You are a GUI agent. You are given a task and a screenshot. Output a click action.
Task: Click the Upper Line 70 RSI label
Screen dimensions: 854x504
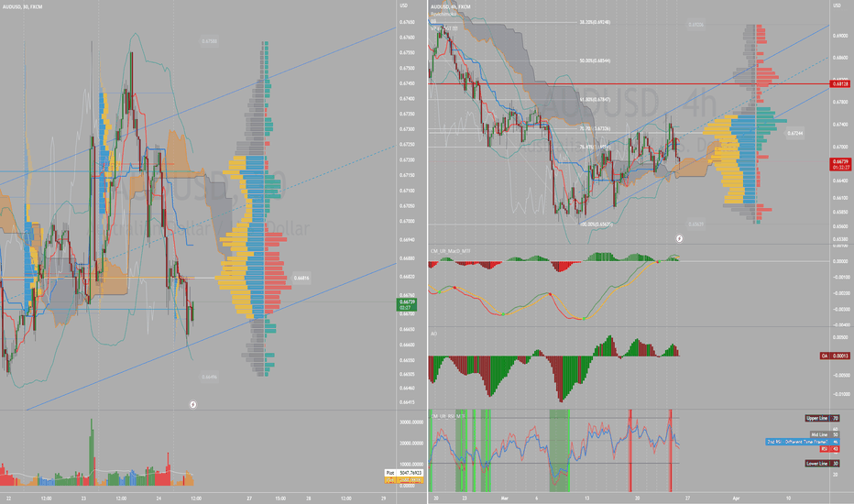823,419
